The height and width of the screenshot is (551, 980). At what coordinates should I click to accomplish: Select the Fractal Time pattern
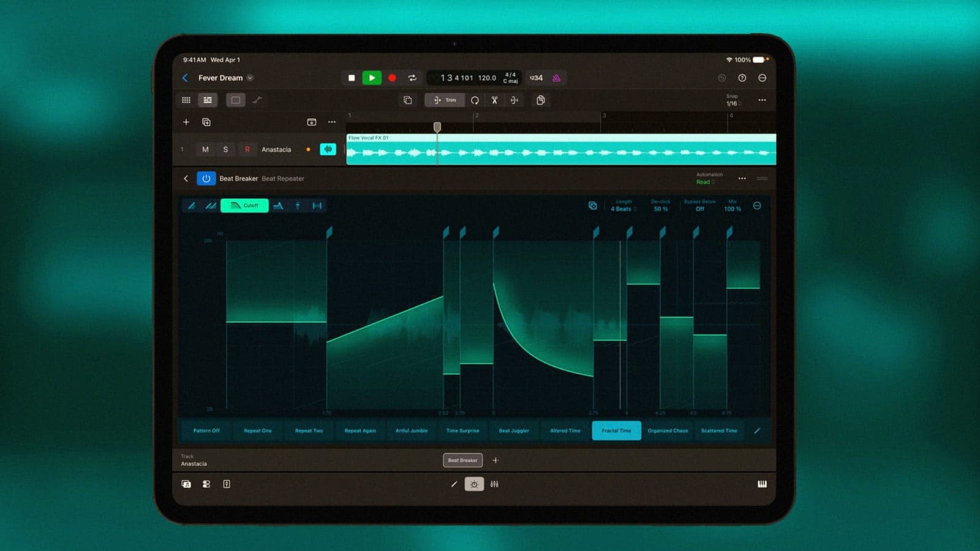616,430
